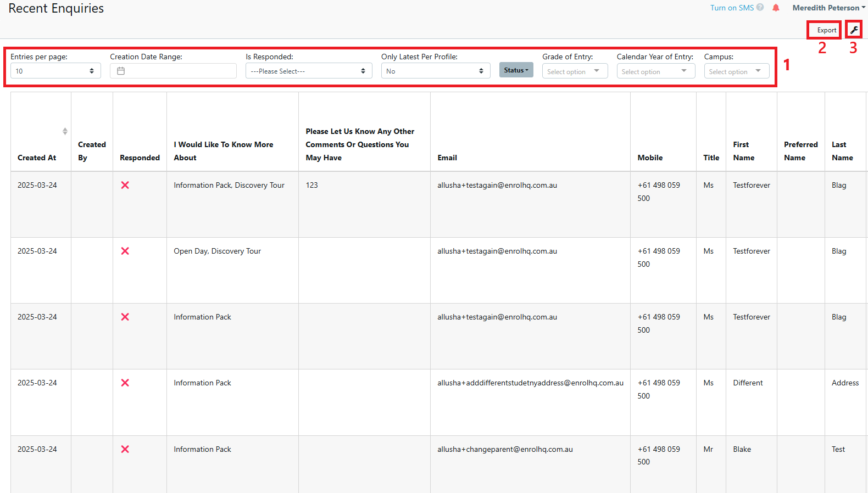Viewport: 868px width, 493px height.
Task: Click the notification bell icon
Action: point(776,8)
